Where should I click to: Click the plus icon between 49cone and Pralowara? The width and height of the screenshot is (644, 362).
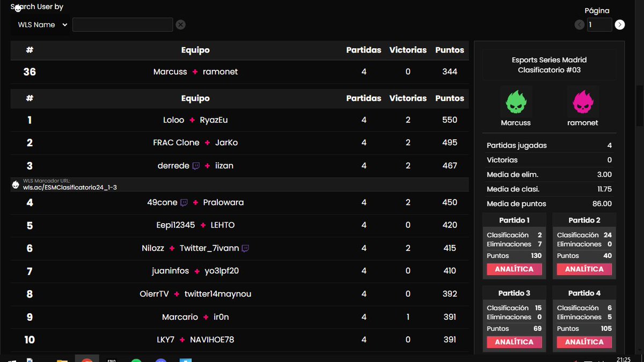[x=196, y=203]
